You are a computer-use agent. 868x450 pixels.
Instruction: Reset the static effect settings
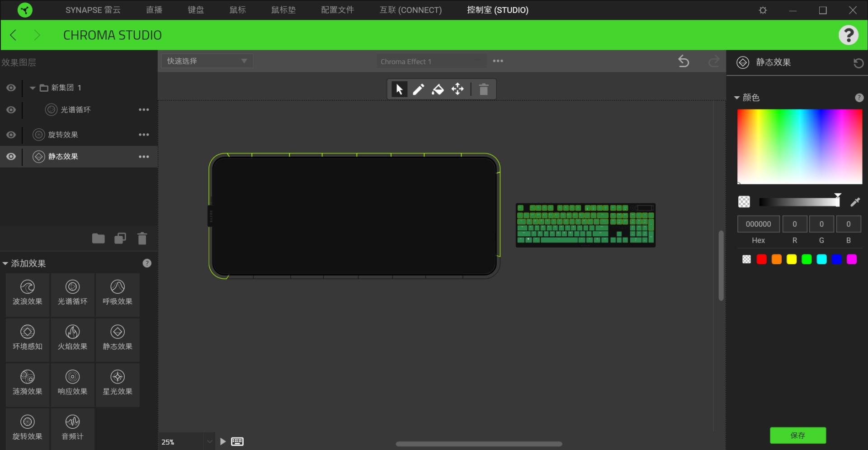[858, 63]
